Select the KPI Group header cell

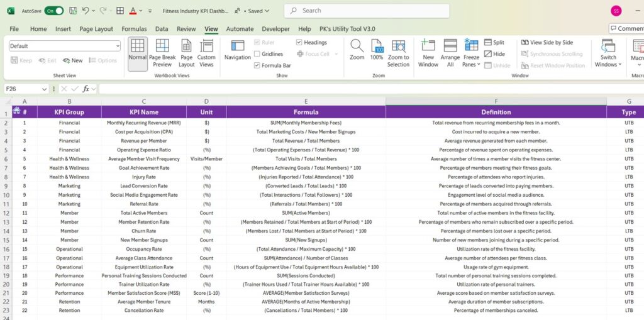(x=69, y=112)
